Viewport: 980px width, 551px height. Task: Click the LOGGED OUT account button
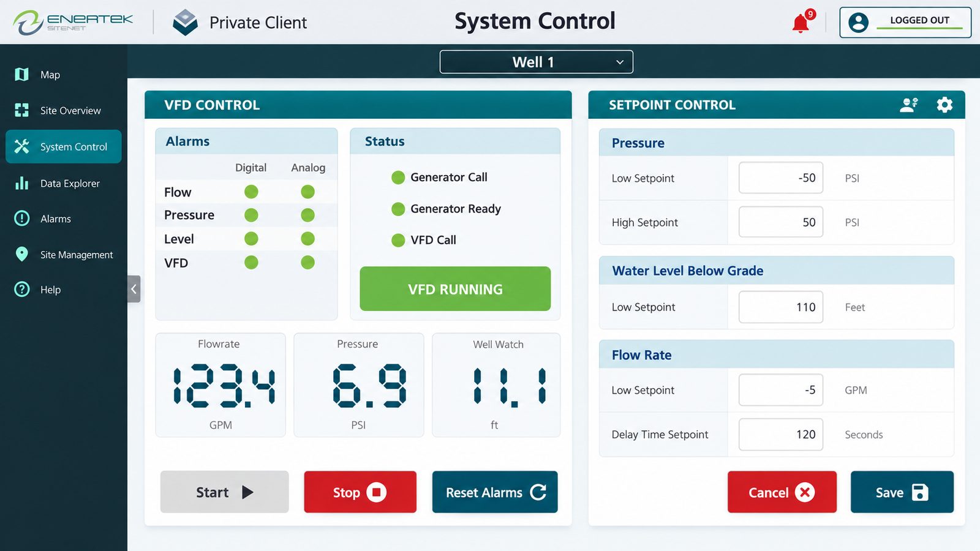[x=905, y=23]
